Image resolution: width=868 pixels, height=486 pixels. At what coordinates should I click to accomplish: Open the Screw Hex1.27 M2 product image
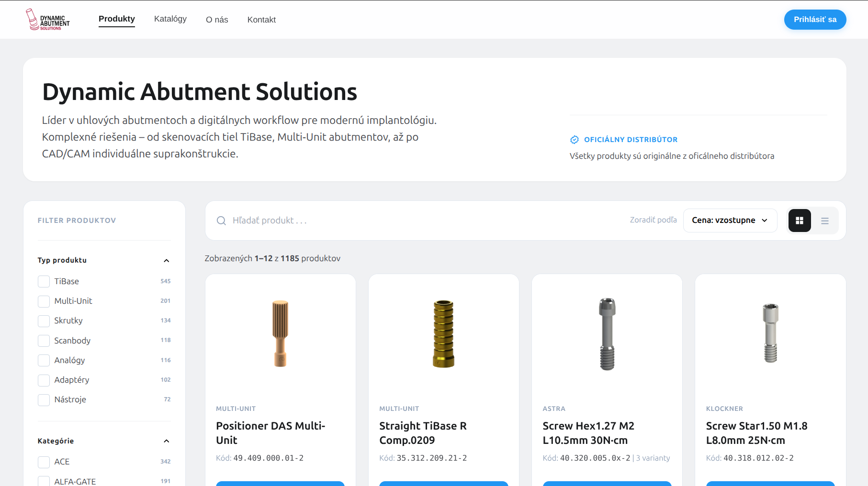tap(607, 334)
